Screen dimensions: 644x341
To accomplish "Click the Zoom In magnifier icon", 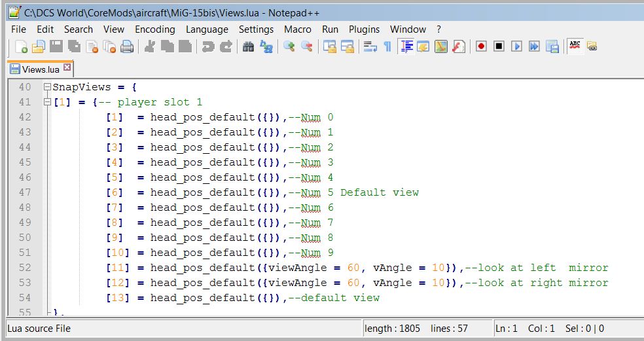I will [289, 46].
